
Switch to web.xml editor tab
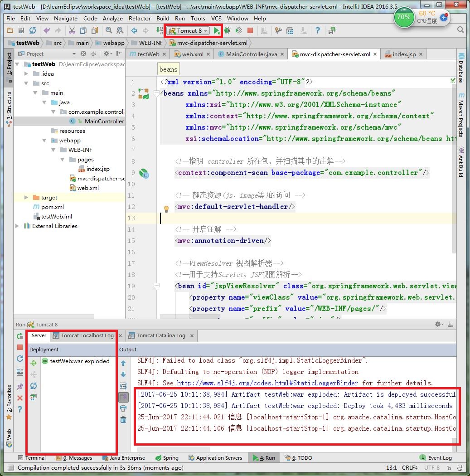pos(193,54)
